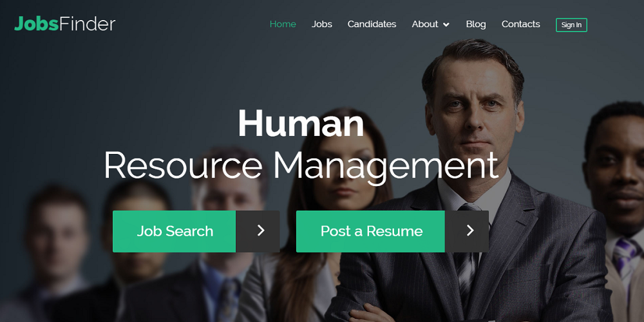Open the Blog page
The image size is (644, 322).
pos(476,24)
